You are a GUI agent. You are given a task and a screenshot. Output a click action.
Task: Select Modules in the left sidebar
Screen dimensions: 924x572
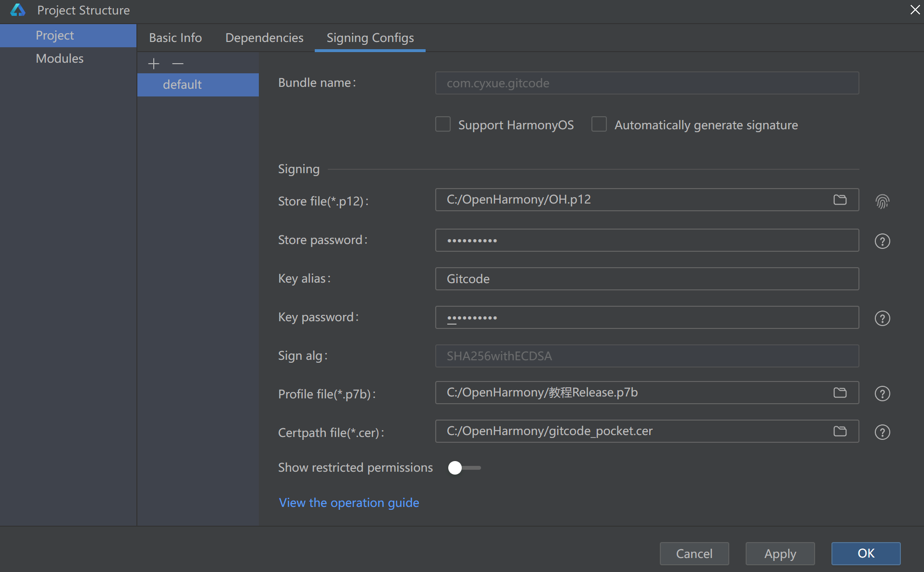[60, 58]
